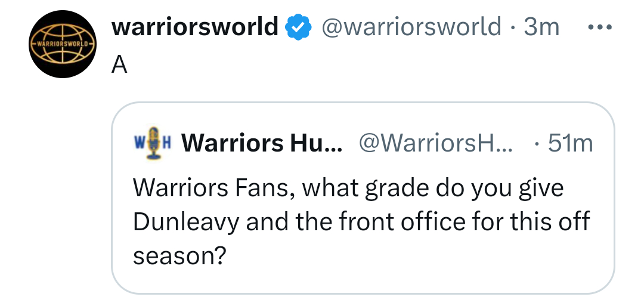Click the word Dunleavy in quoted text
The image size is (644, 306).
click(x=186, y=222)
